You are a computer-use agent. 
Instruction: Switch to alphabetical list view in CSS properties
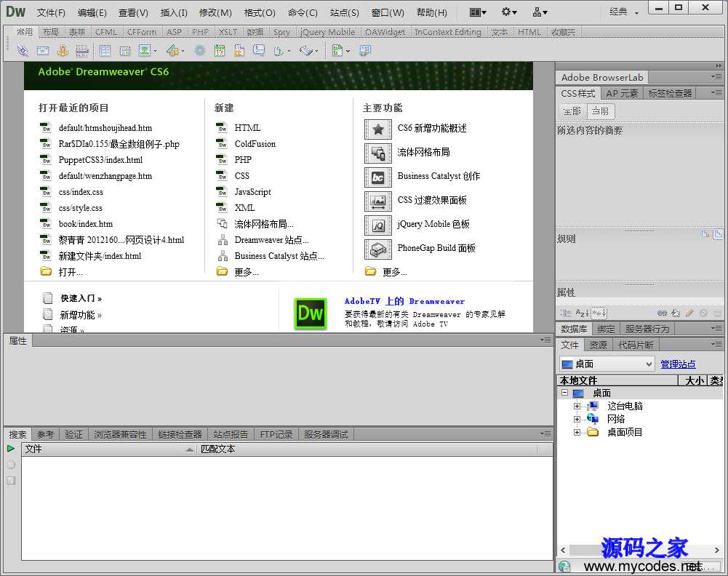pyautogui.click(x=582, y=313)
